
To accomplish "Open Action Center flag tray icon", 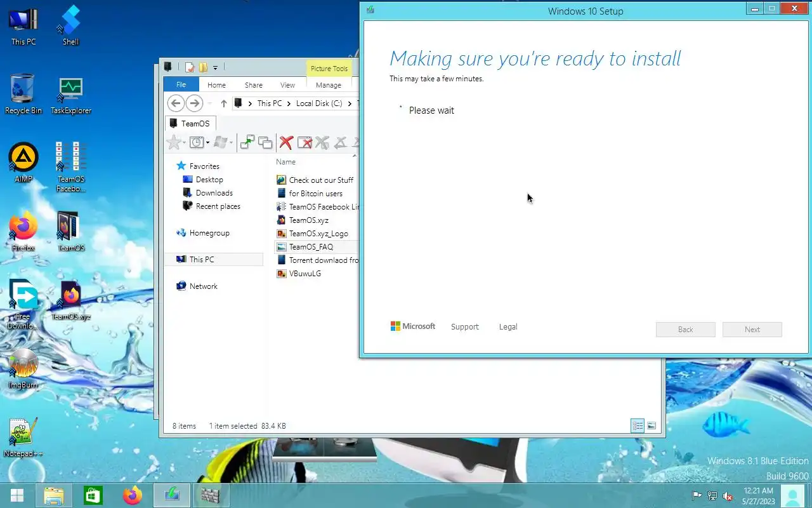I will click(697, 496).
